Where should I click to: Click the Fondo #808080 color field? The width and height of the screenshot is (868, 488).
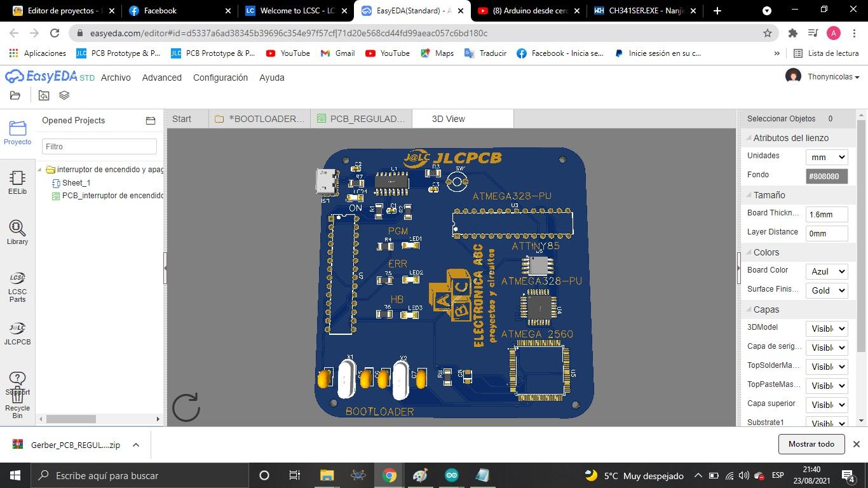click(827, 176)
